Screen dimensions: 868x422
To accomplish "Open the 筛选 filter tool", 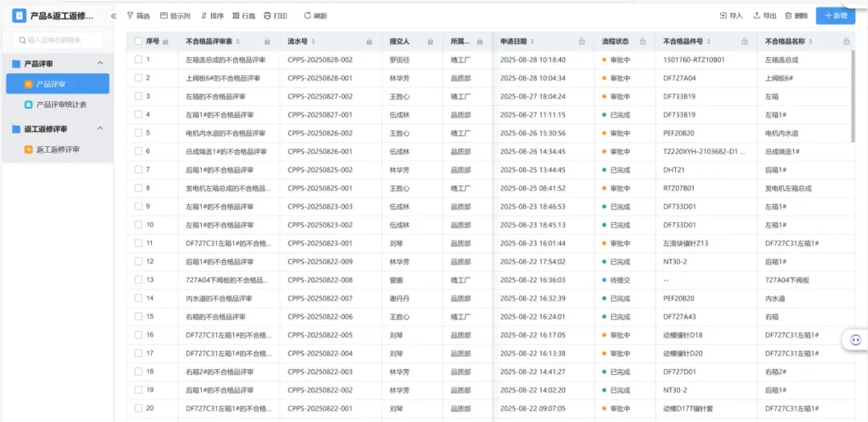I will [138, 16].
